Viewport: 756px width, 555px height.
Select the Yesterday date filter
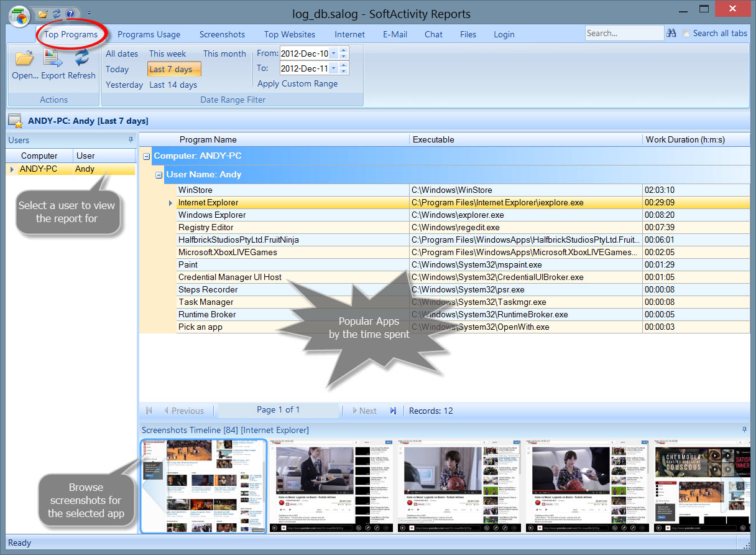click(124, 85)
